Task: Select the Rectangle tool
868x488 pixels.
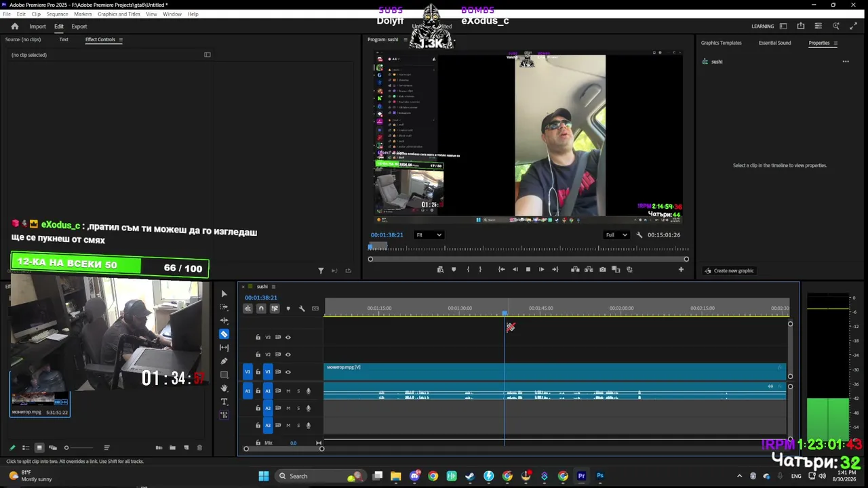Action: click(224, 375)
